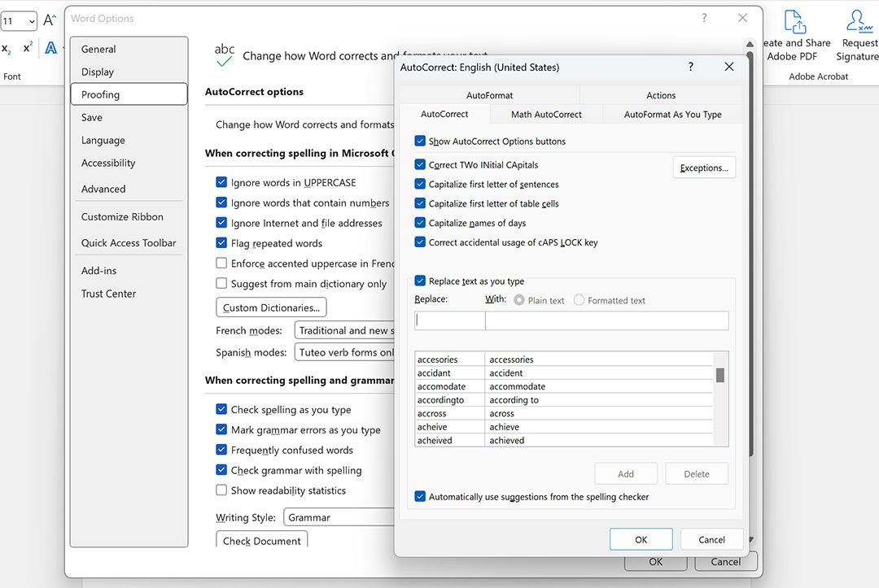Screen dimensions: 879x588
Task: Enable Show readability statistics checkbox
Action: [x=221, y=490]
